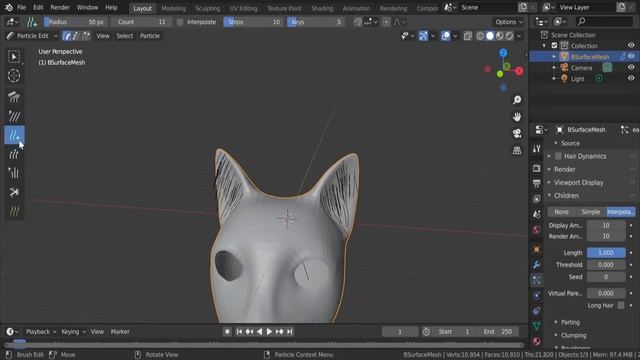Switch to Rendered viewport shading
This screenshot has width=640, height=360.
pyautogui.click(x=509, y=36)
